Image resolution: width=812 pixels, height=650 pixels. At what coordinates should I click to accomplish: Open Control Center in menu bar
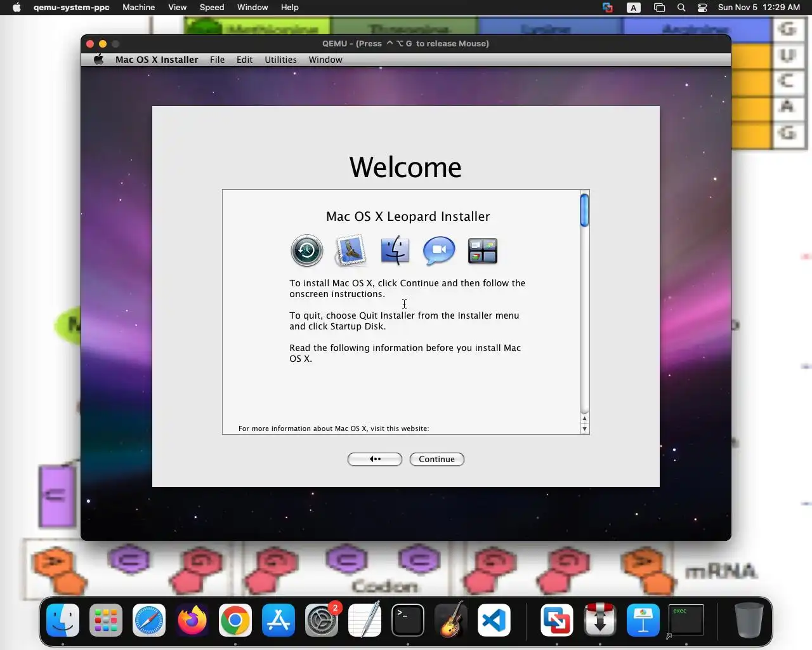702,8
